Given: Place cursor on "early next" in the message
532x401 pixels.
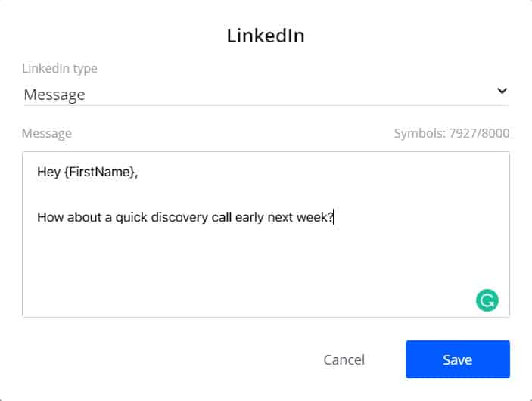Looking at the screenshot, I should pyautogui.click(x=264, y=217).
